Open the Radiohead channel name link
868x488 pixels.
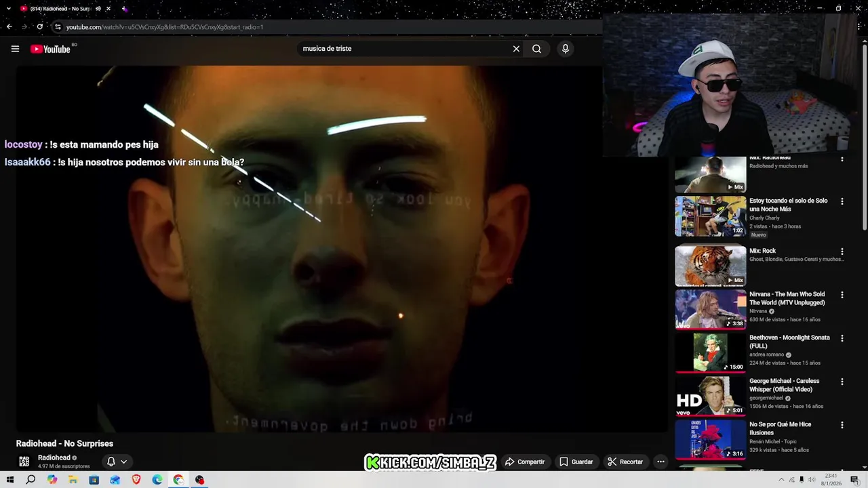[x=54, y=457]
